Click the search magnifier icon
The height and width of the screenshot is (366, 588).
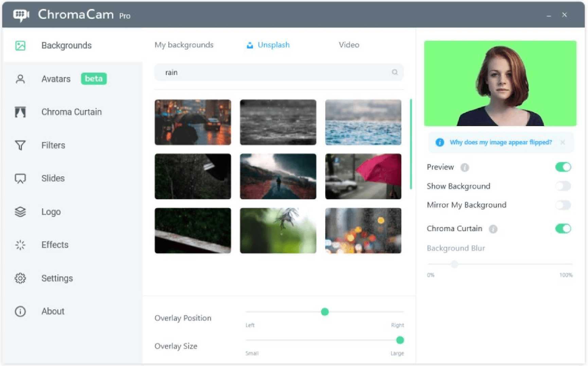coord(394,72)
